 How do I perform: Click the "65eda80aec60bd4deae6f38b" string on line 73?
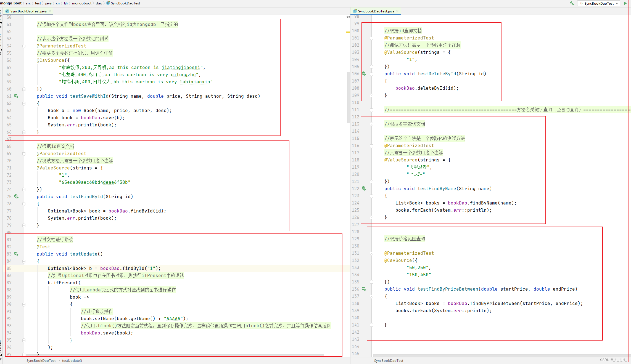[94, 182]
